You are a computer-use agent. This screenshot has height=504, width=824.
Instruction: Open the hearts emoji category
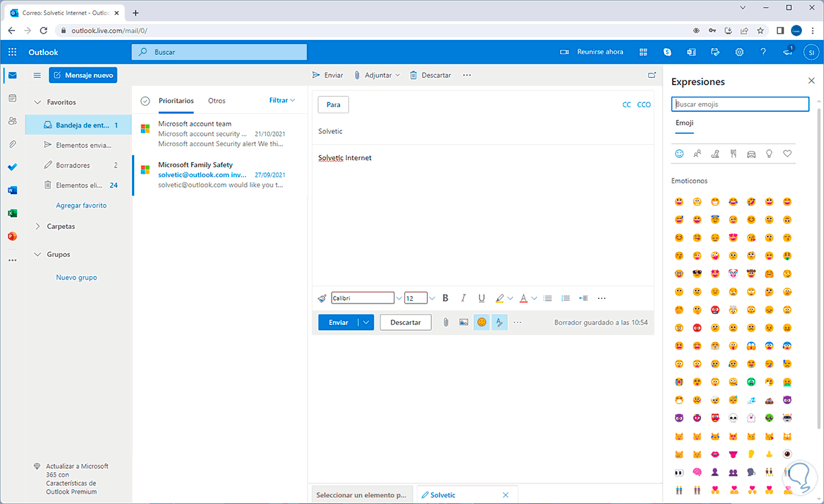[x=787, y=153]
